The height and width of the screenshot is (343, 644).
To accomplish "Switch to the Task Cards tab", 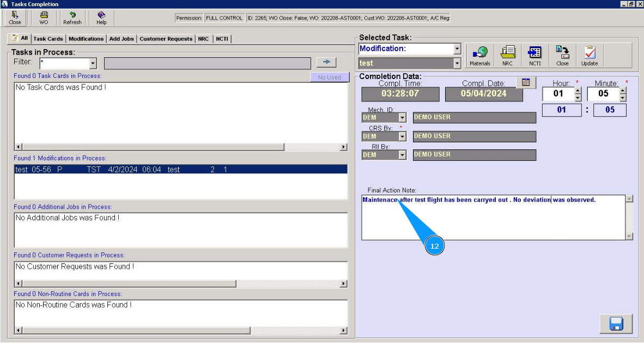I will (48, 39).
